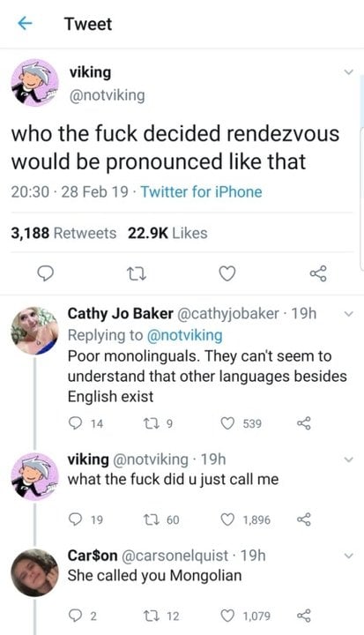The image size is (364, 635).
Task: Open options chevron on Cathy Jo Baker's reply
Action: tap(348, 314)
